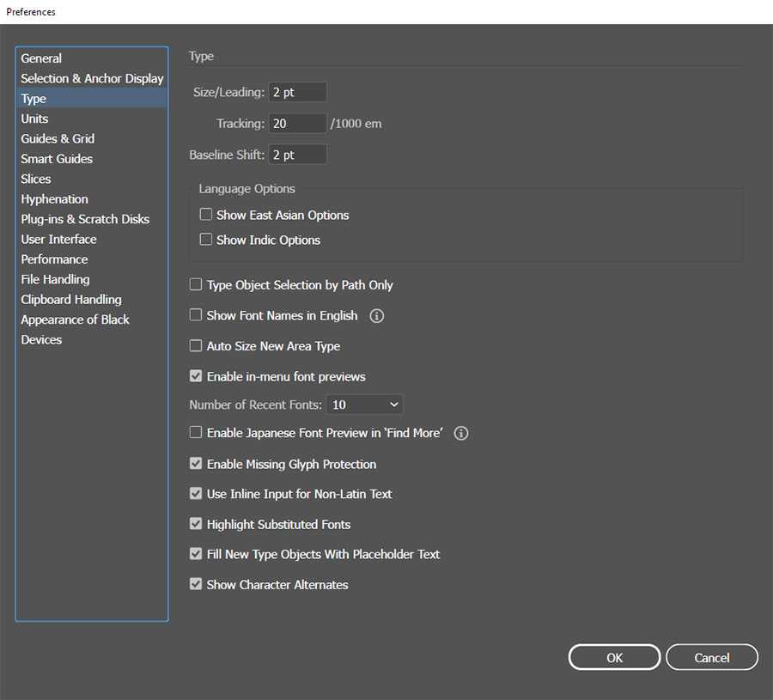Enable Show East Asian Options checkbox

[206, 215]
